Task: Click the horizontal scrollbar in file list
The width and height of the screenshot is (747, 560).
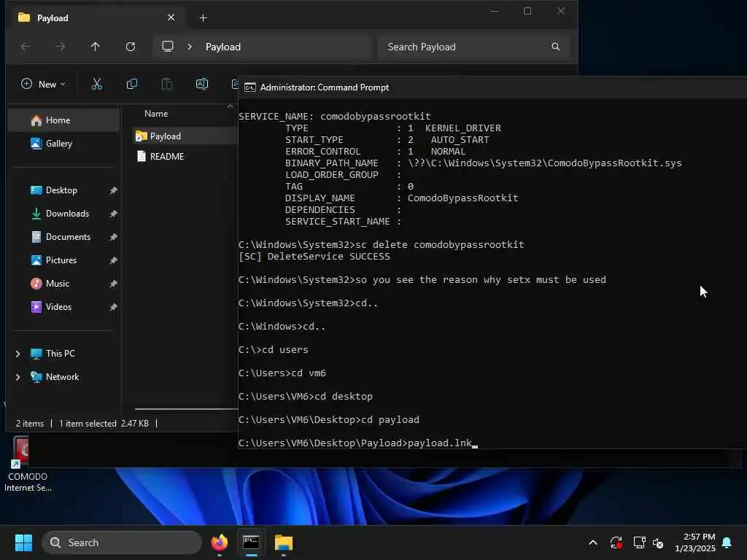Action: [x=186, y=408]
